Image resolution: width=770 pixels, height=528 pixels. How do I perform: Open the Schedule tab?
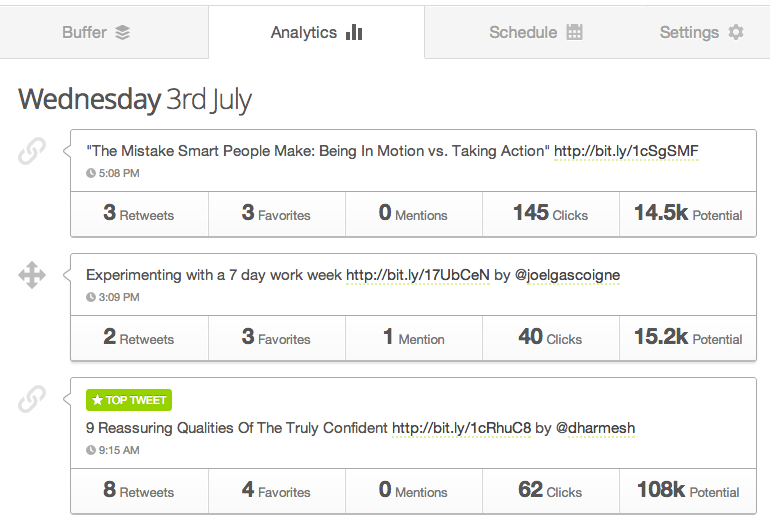[x=535, y=32]
